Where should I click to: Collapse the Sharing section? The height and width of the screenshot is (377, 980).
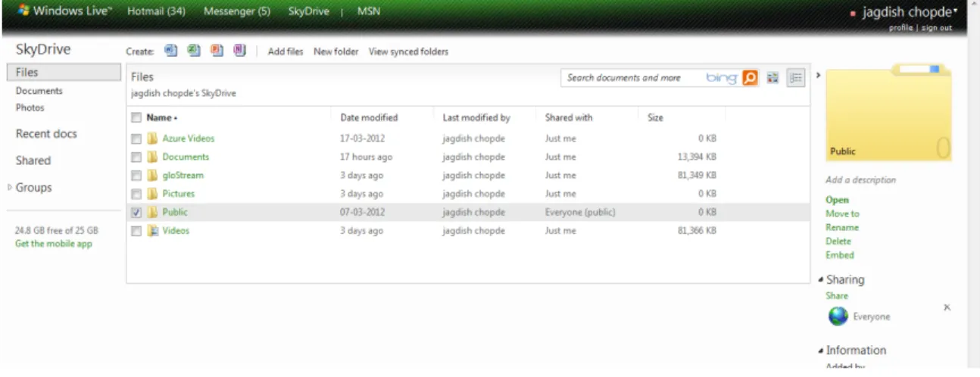point(821,280)
